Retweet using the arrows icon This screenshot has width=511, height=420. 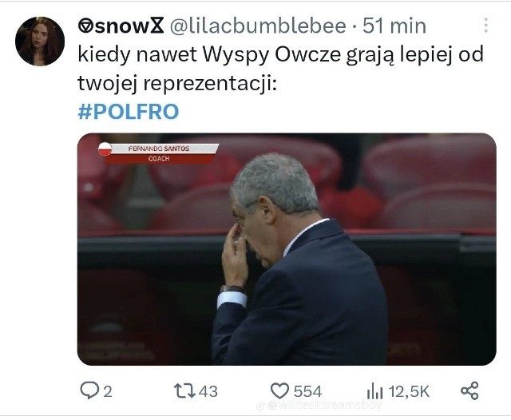184,390
